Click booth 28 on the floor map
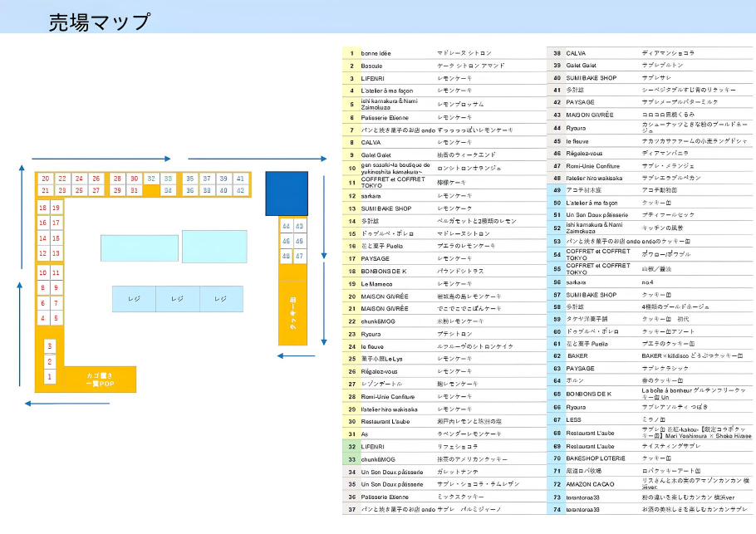Screen dimensions: 756x534 [117, 179]
